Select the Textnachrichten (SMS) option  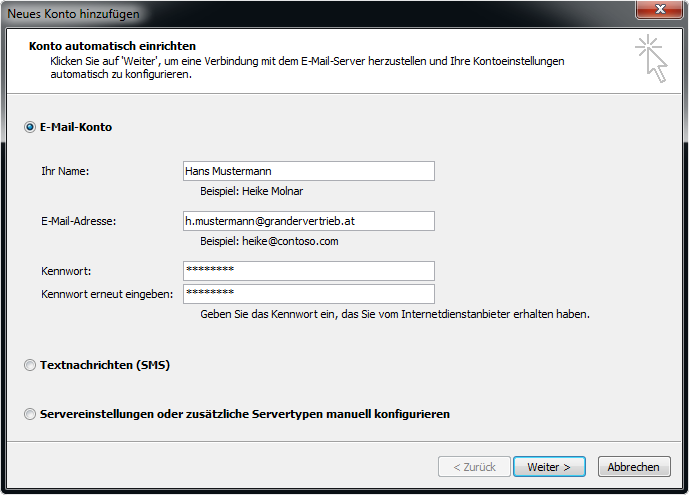pos(30,365)
